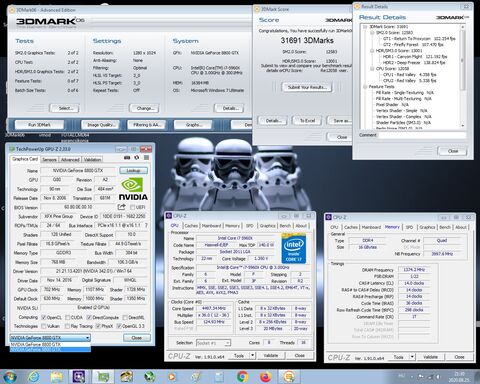Click the Result Details scrollbar down arrow

tap(462, 126)
